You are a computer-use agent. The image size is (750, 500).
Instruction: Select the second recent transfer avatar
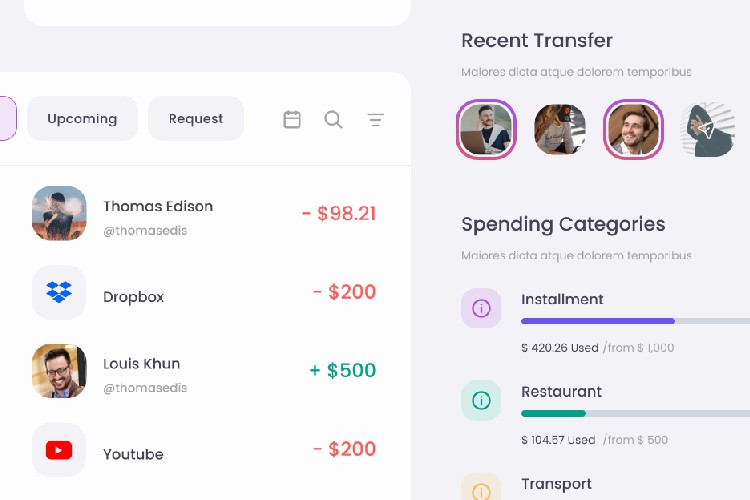coord(560,129)
